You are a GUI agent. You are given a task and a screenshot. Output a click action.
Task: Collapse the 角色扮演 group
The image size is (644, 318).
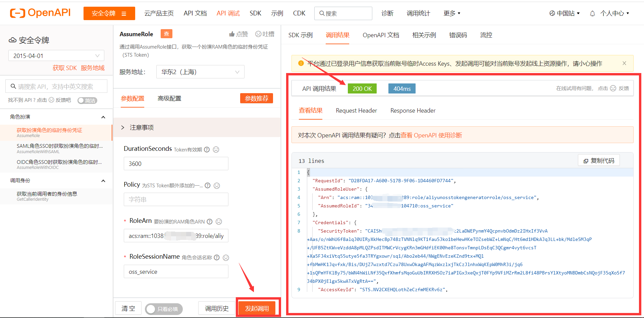pyautogui.click(x=103, y=117)
